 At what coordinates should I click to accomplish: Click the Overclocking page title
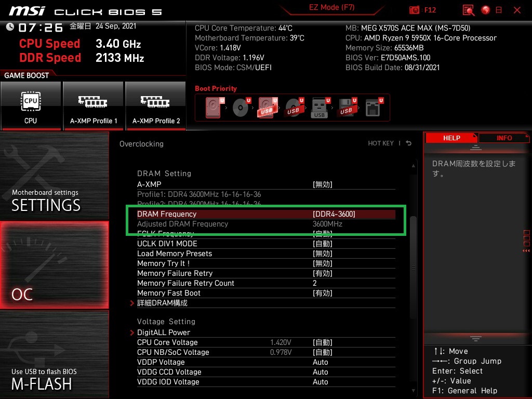tap(141, 144)
